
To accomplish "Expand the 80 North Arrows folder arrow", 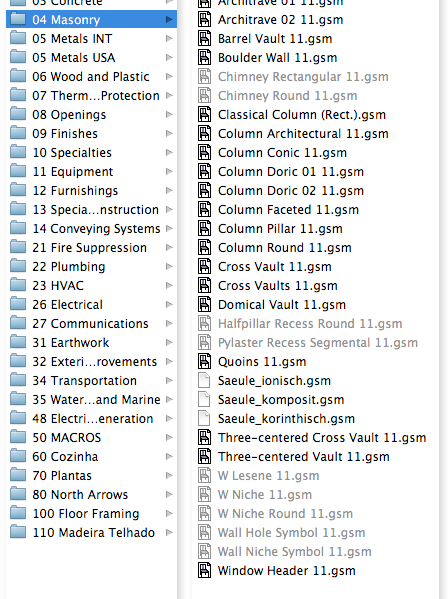I will [x=169, y=494].
